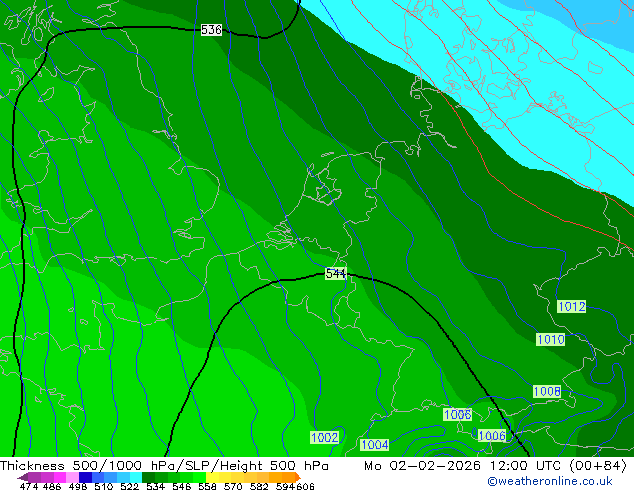
Task: Click the purple left arrow of the legend
Action: tap(23, 477)
